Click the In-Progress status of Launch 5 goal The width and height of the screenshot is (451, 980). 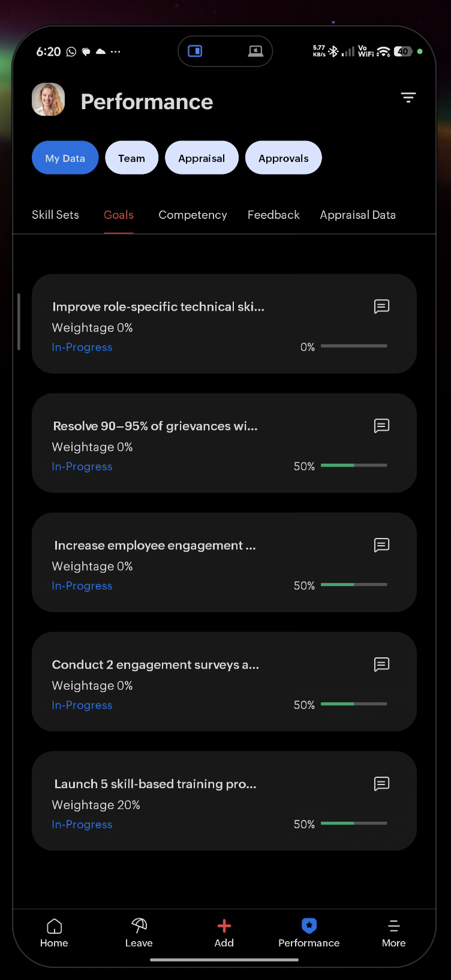tap(82, 825)
